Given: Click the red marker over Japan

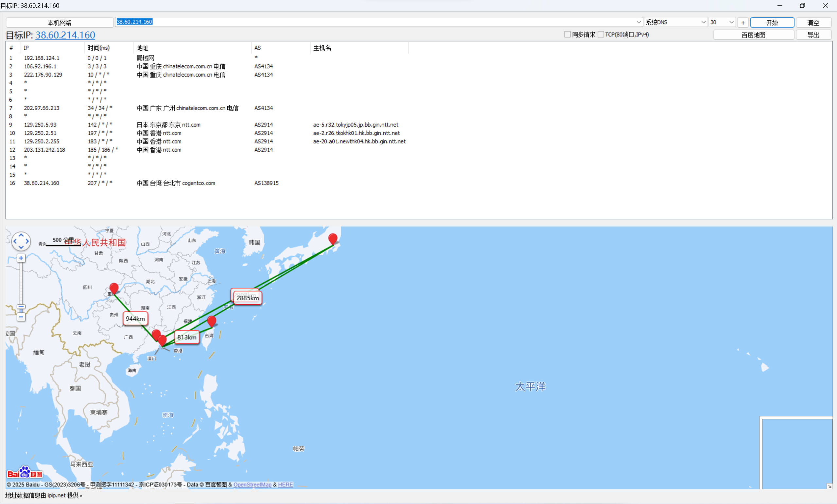Looking at the screenshot, I should point(333,238).
